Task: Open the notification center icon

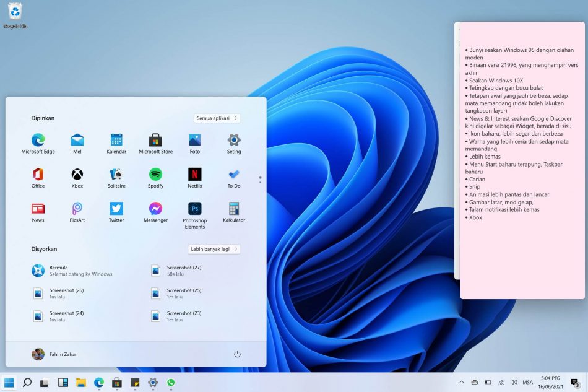Action: coord(574,383)
